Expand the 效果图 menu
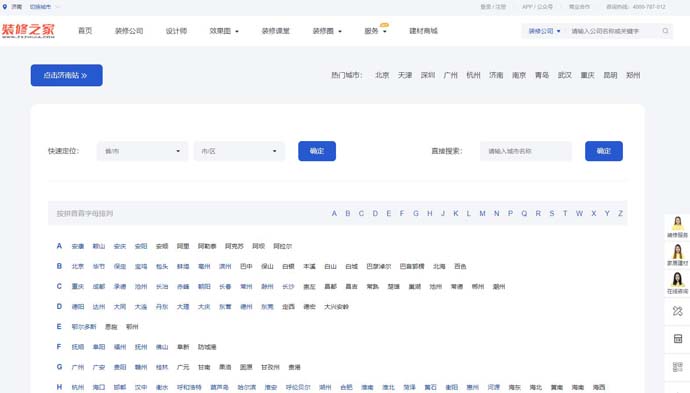Screen dimensions: 690x393 click(224, 31)
